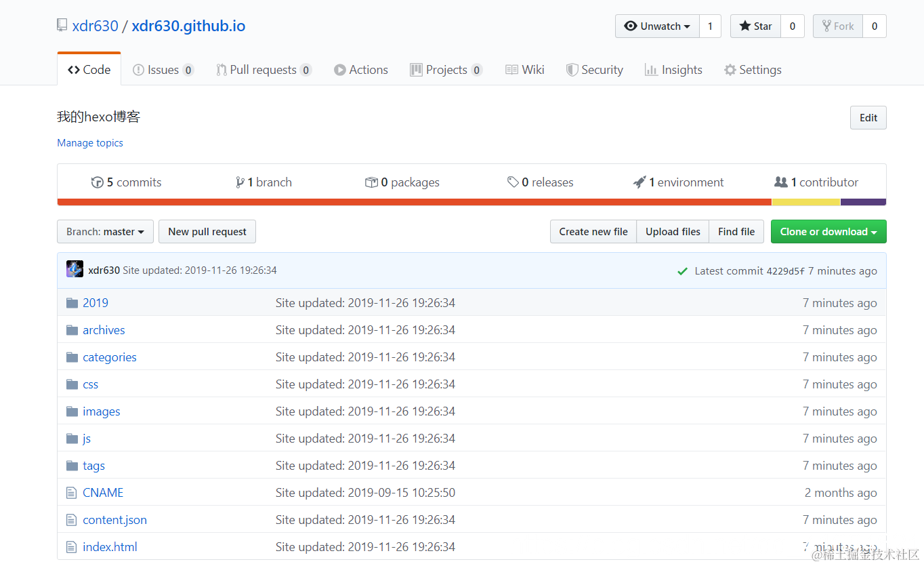This screenshot has width=924, height=566.
Task: Switch to the Code tab
Action: click(x=89, y=70)
